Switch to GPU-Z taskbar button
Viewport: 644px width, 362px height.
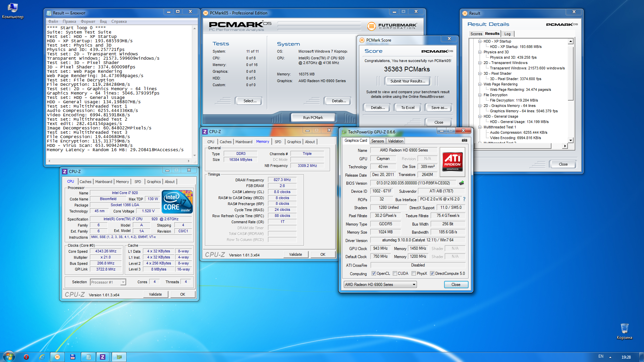[x=119, y=357]
